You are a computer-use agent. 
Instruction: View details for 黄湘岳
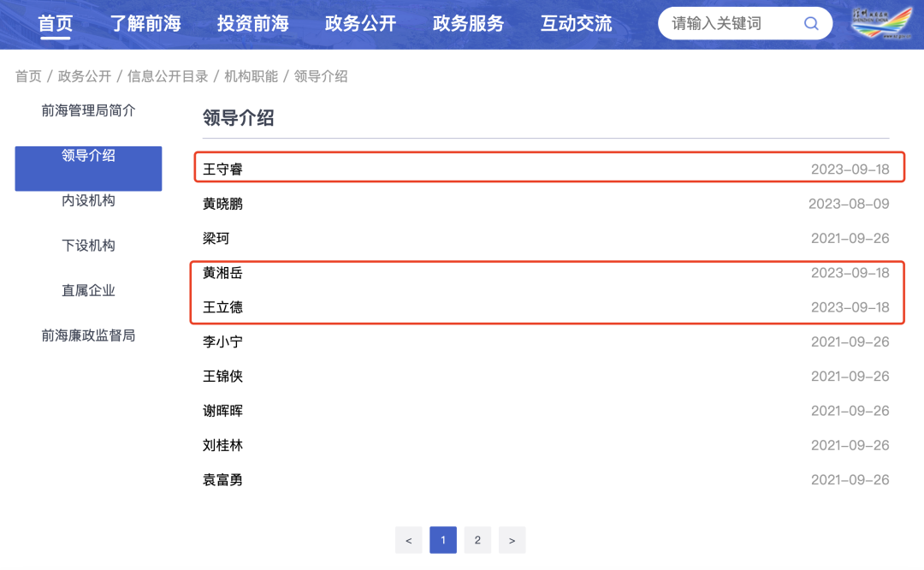tap(221, 272)
